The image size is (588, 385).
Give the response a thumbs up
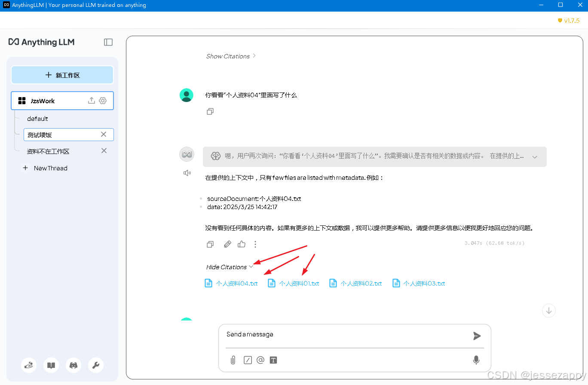click(242, 244)
